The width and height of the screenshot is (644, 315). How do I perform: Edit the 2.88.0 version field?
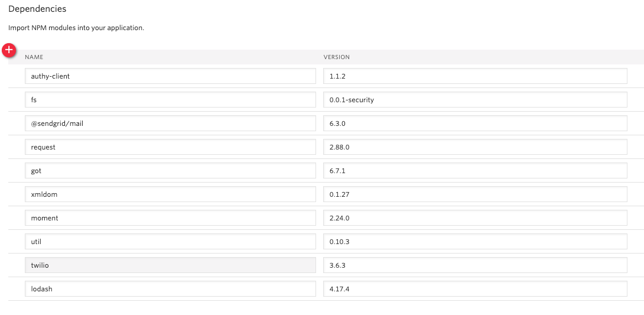tap(475, 147)
